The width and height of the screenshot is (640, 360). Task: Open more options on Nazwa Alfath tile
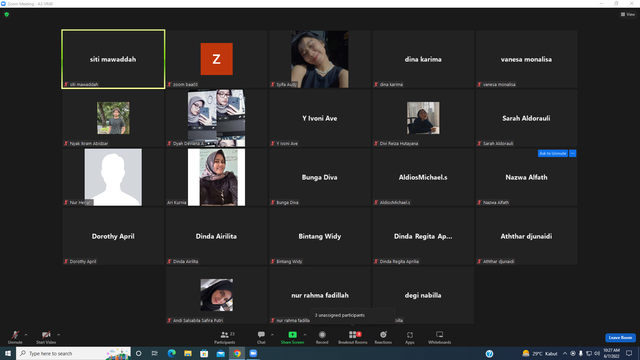click(x=573, y=153)
